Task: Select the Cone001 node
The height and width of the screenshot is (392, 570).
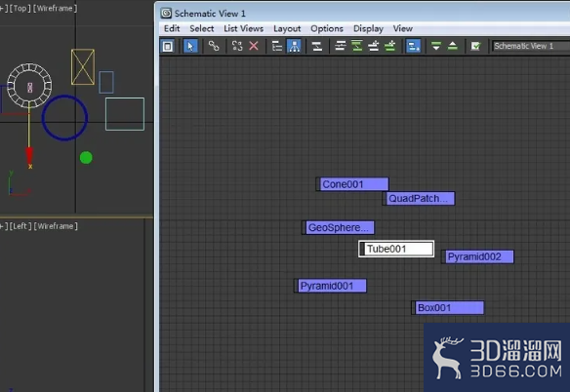Action: [352, 184]
